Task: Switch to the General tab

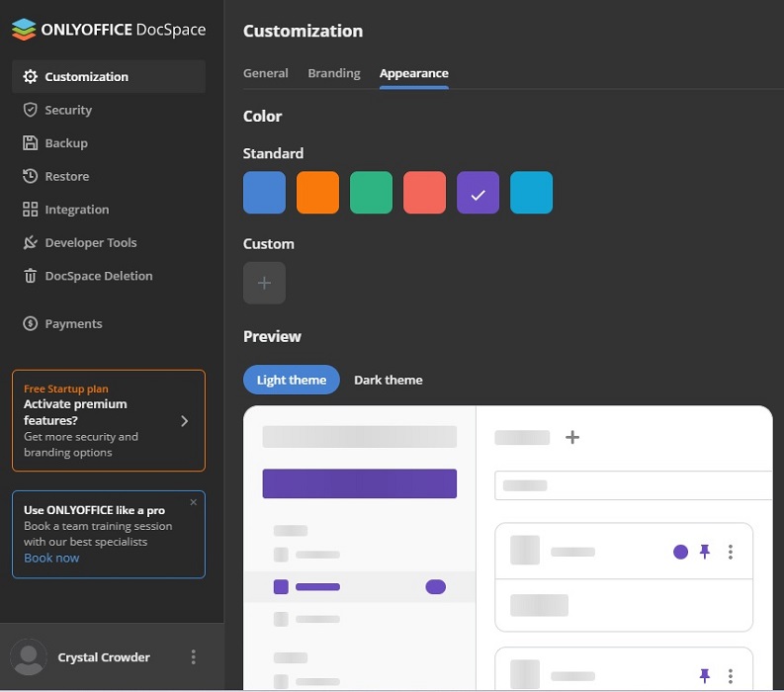Action: 266,73
